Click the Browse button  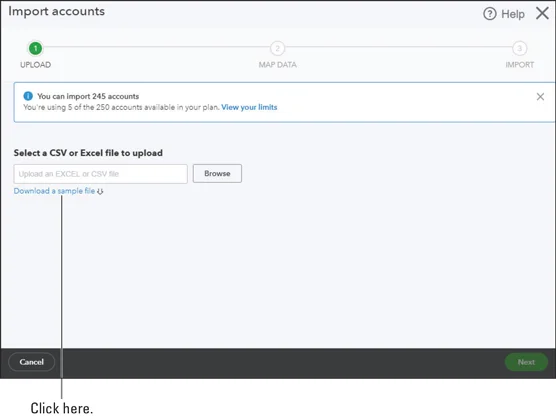click(x=217, y=173)
